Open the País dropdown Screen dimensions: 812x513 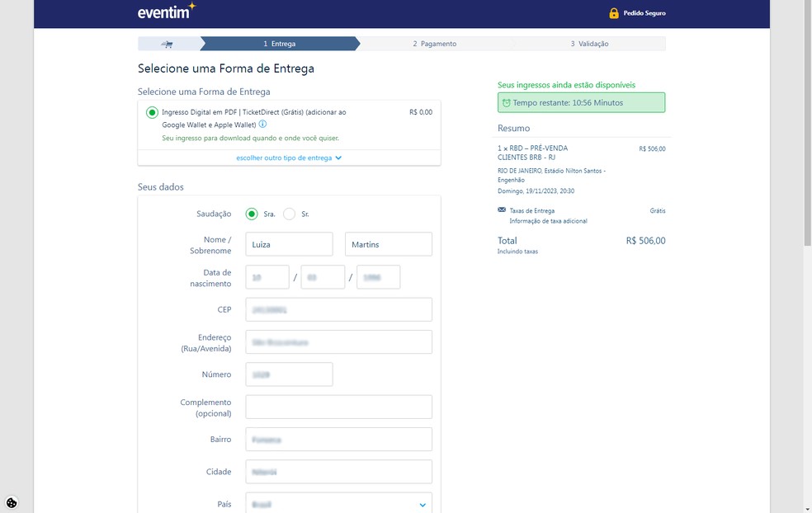click(x=338, y=504)
